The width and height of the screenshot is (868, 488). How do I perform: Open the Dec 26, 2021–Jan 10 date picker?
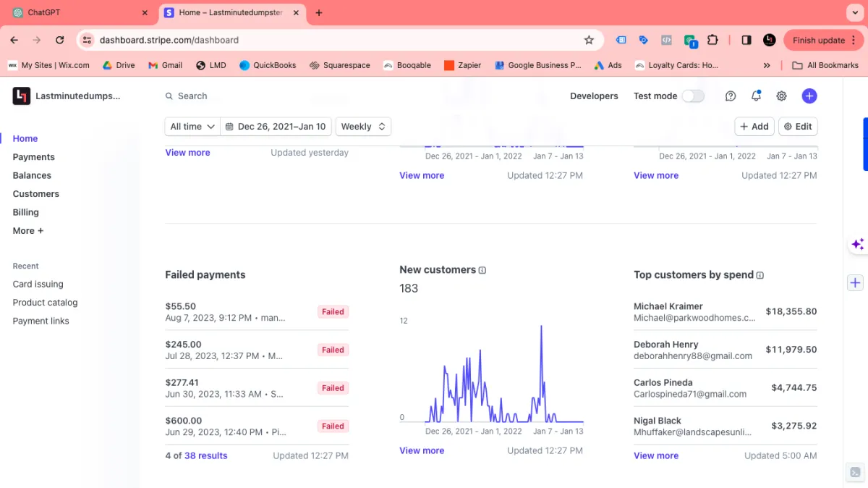tap(276, 127)
